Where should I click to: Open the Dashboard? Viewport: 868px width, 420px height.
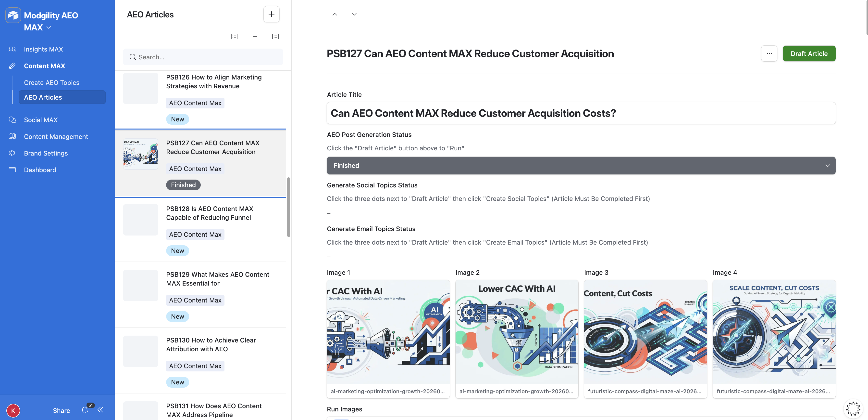click(40, 170)
